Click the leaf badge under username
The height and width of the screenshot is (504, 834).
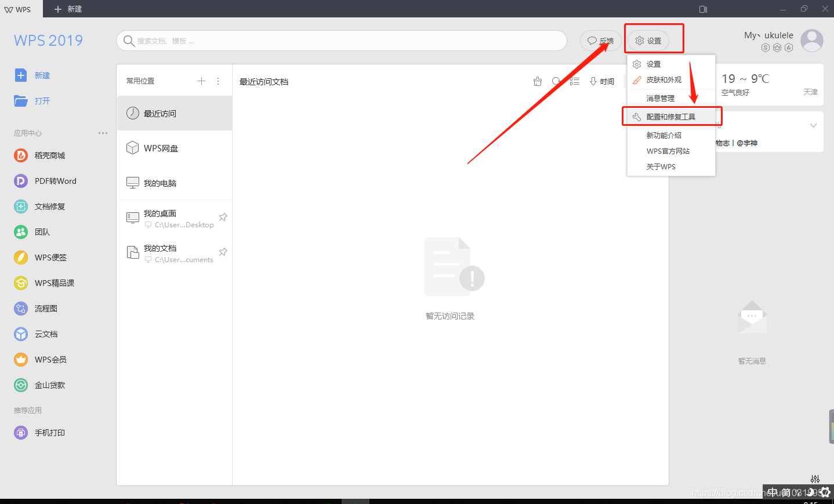789,48
